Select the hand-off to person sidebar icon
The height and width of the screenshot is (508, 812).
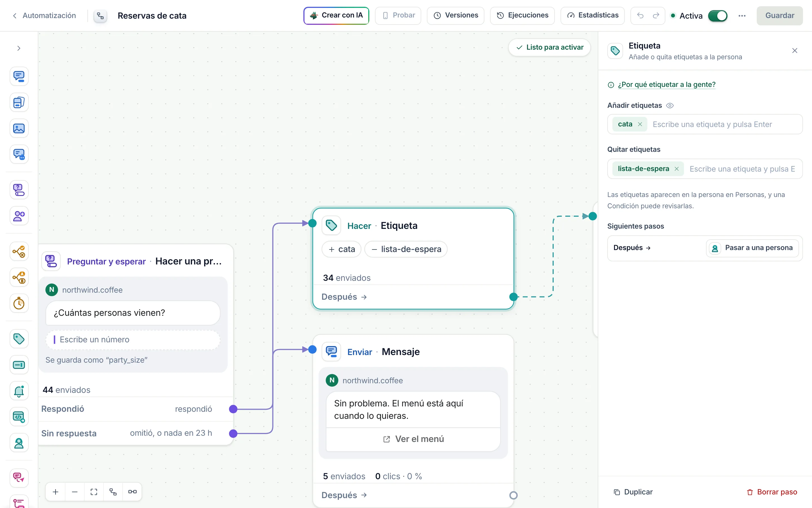19,443
